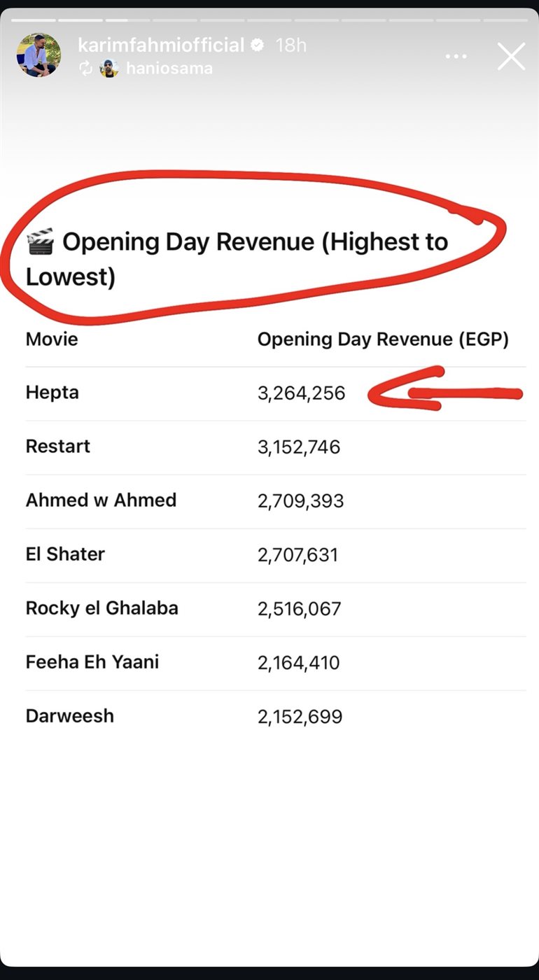Click the repost icon beside haniosama
This screenshot has width=539, height=980.
(x=86, y=69)
